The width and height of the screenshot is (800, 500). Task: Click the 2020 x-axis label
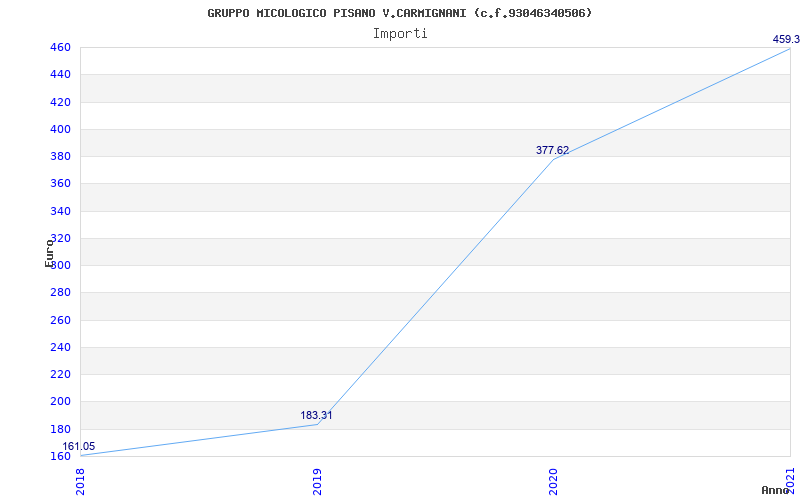554,481
